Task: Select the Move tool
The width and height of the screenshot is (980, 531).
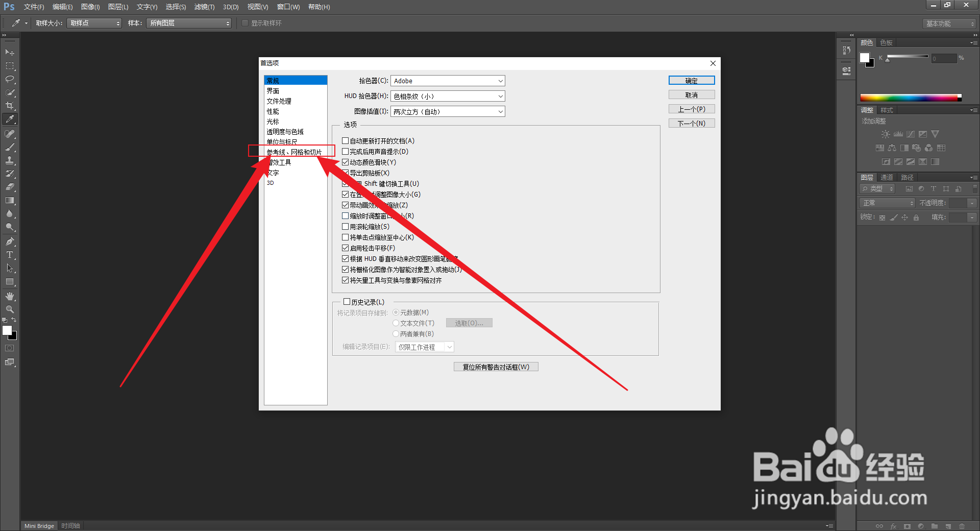Action: coord(10,53)
